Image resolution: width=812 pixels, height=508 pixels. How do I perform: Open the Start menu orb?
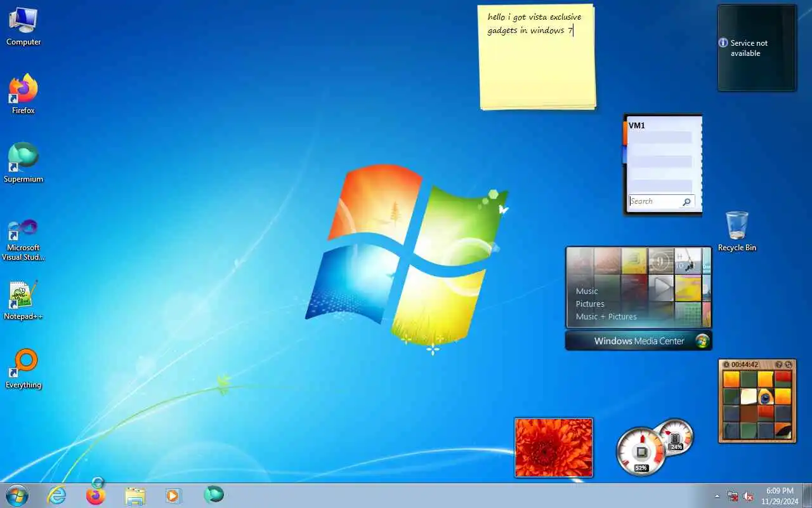pos(17,495)
